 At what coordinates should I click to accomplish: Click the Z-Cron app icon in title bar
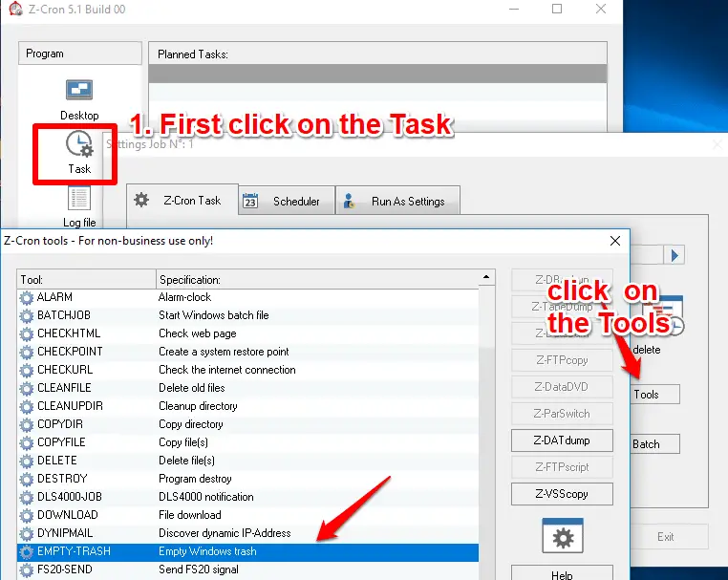(15, 9)
